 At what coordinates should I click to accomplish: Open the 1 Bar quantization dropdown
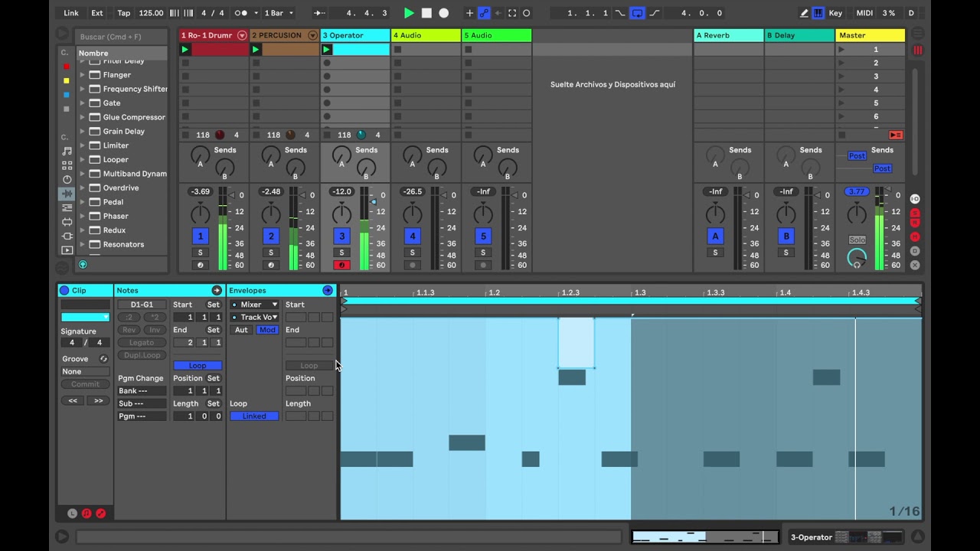tap(279, 13)
